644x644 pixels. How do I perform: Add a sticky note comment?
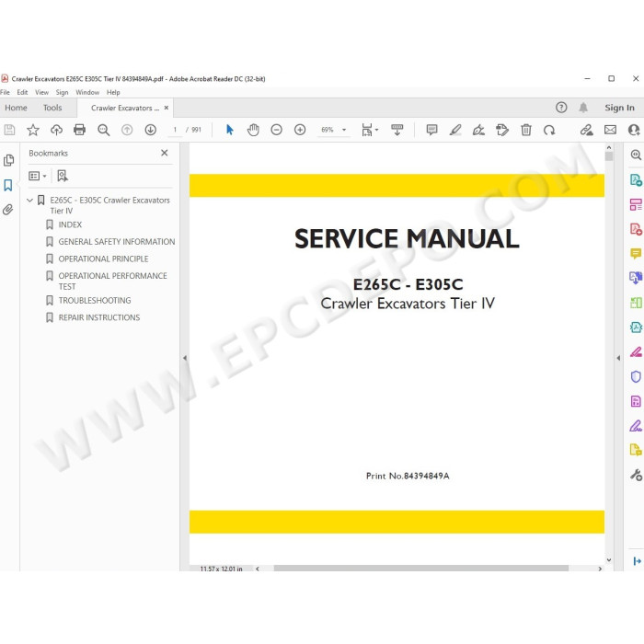point(431,131)
